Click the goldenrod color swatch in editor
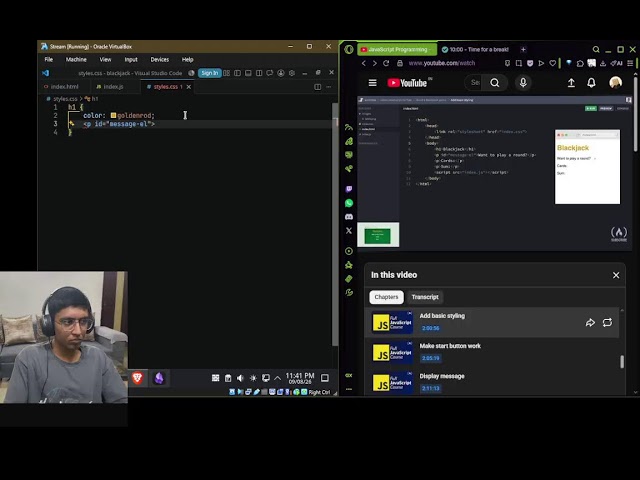The height and width of the screenshot is (480, 640). pyautogui.click(x=113, y=116)
